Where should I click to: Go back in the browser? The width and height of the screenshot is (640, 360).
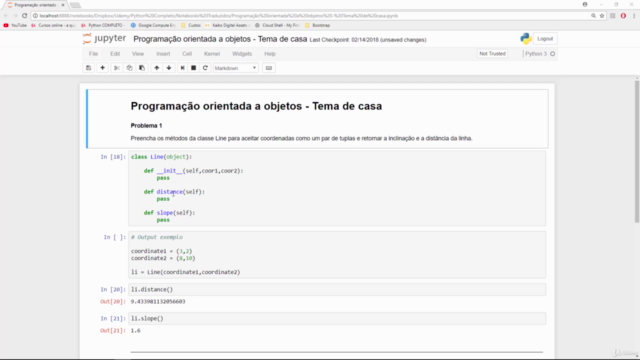[x=6, y=16]
